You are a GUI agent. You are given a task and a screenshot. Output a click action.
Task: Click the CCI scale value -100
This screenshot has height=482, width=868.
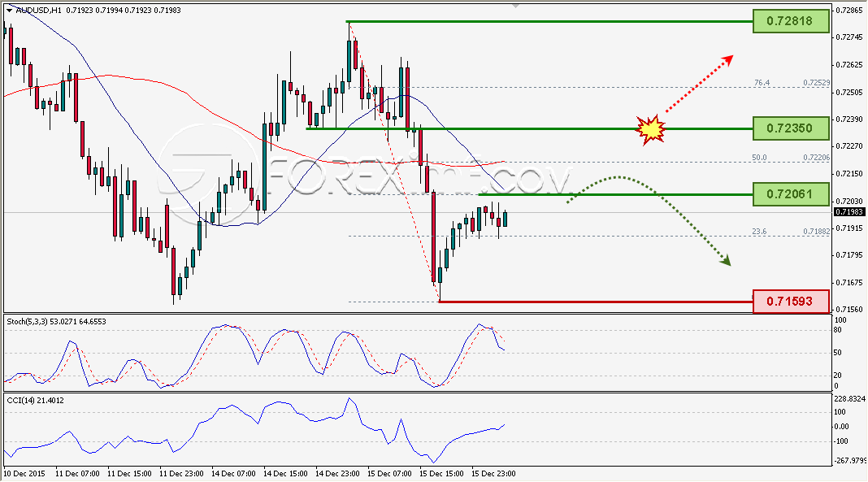point(841,441)
